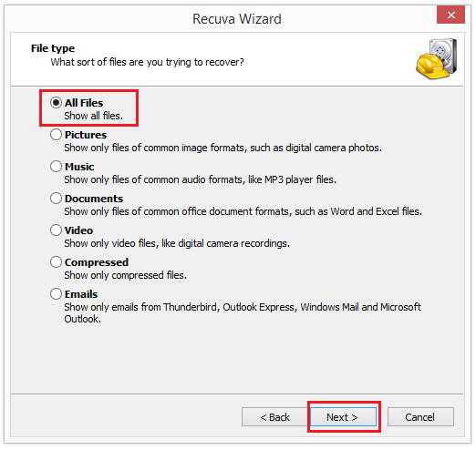476x450 pixels.
Task: Go back with the Back button
Action: click(274, 417)
